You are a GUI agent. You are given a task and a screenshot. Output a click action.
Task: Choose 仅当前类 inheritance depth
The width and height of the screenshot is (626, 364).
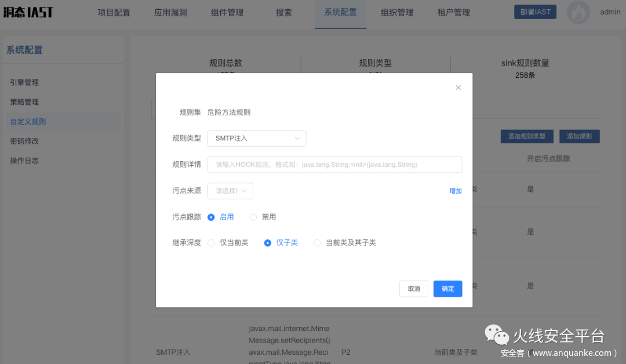tap(212, 243)
